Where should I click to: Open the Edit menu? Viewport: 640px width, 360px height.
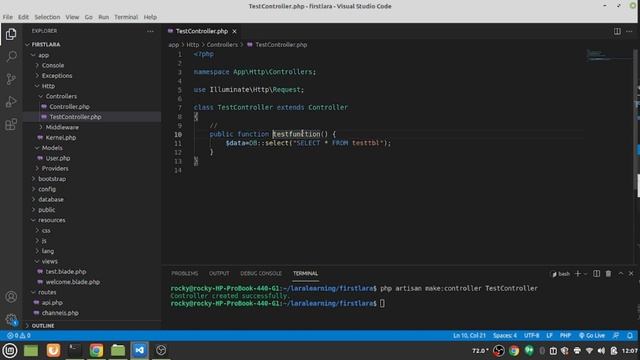[x=23, y=17]
